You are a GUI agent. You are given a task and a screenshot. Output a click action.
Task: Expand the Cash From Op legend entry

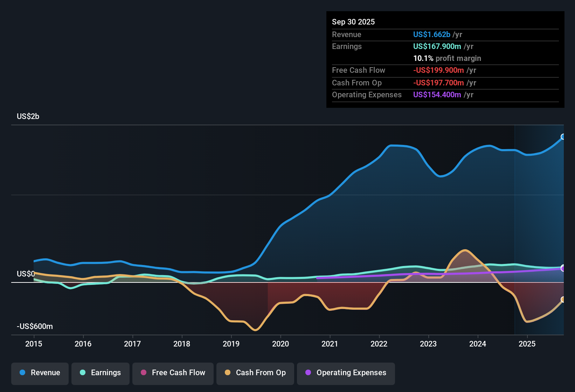pyautogui.click(x=255, y=373)
